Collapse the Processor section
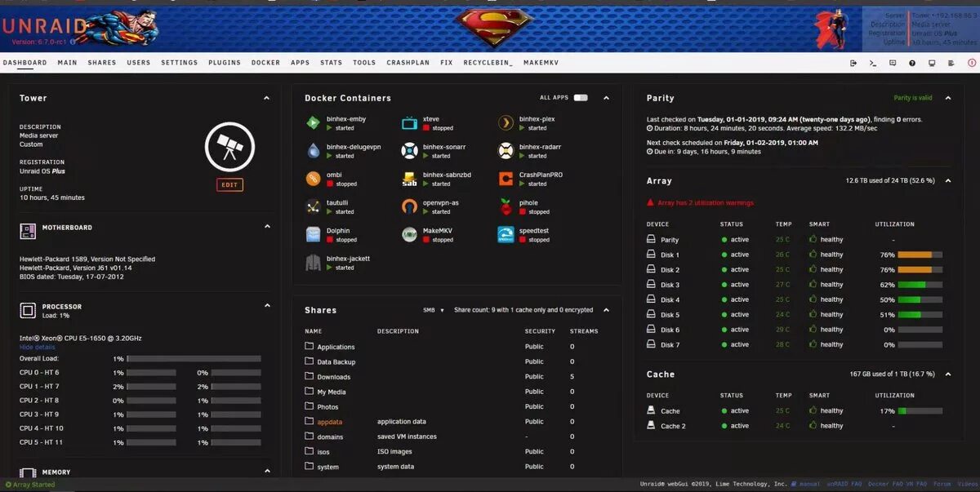The height and width of the screenshot is (492, 980). [266, 306]
